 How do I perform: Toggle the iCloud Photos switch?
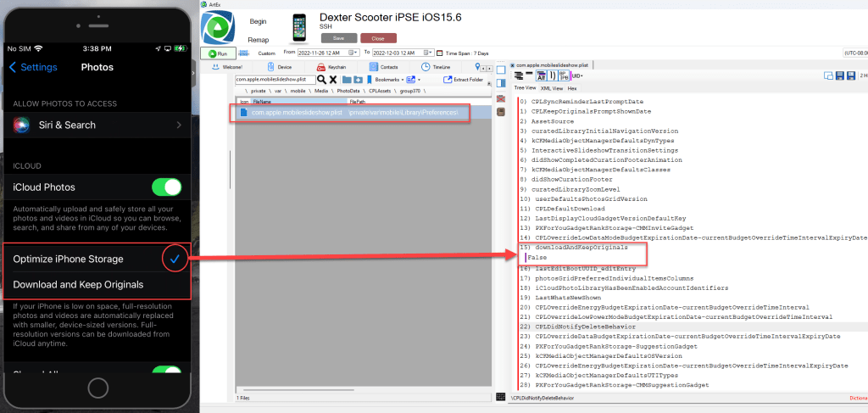tap(166, 187)
